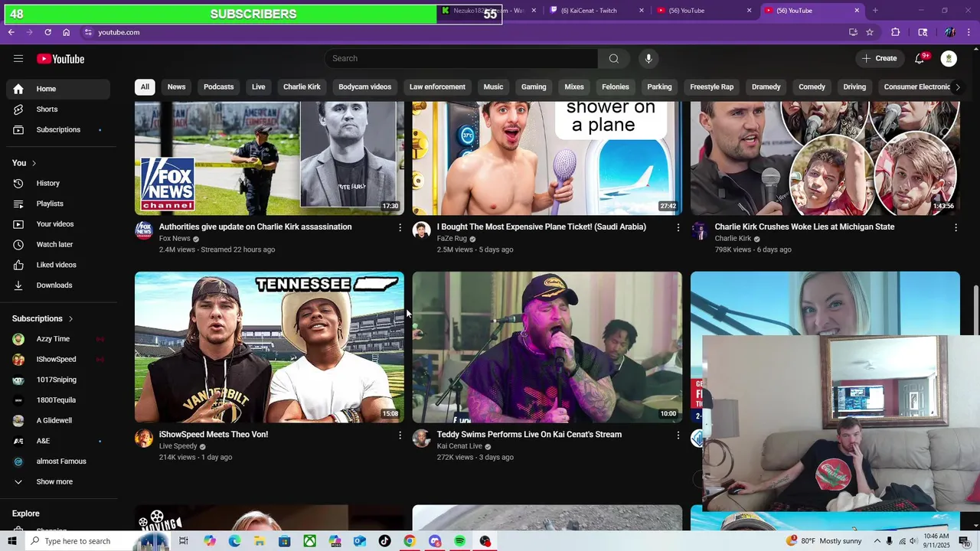The image size is (980, 551).
Task: Open Subscriptions in the sidebar
Action: click(58, 130)
